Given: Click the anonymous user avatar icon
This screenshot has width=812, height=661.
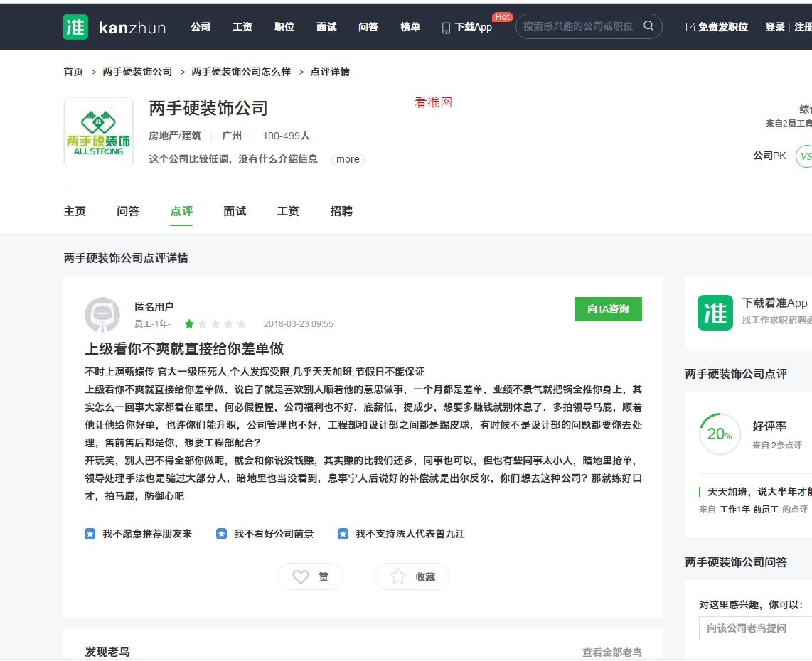Looking at the screenshot, I should [x=102, y=315].
